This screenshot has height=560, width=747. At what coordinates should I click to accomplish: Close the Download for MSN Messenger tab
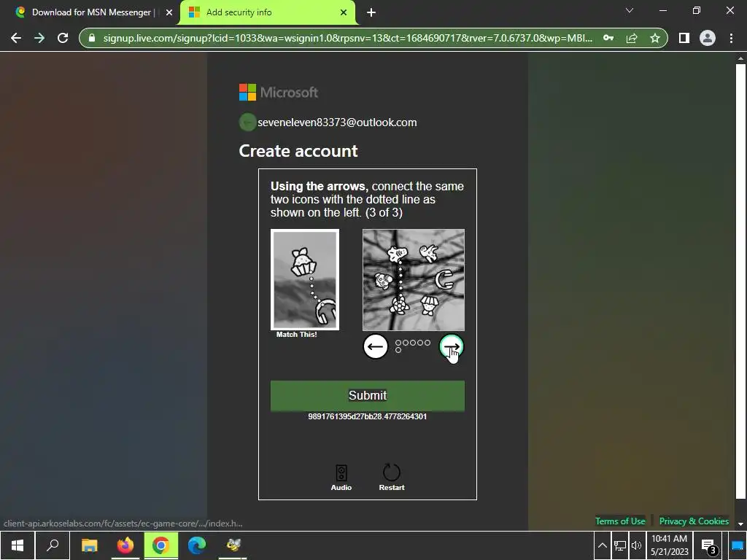[169, 12]
